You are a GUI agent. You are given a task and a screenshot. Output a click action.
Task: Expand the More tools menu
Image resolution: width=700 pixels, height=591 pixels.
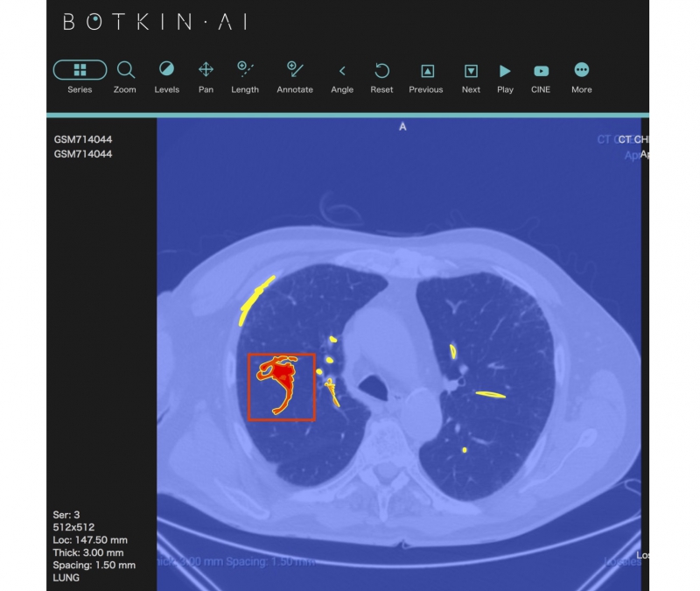pos(581,70)
